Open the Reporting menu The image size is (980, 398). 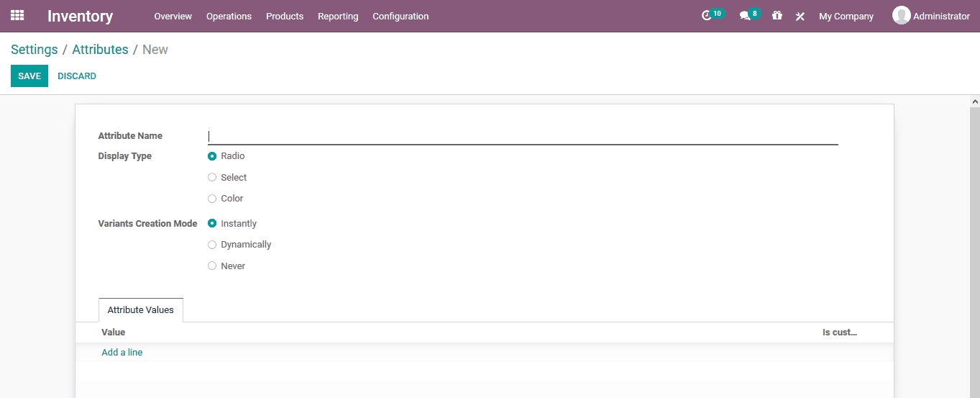[338, 16]
